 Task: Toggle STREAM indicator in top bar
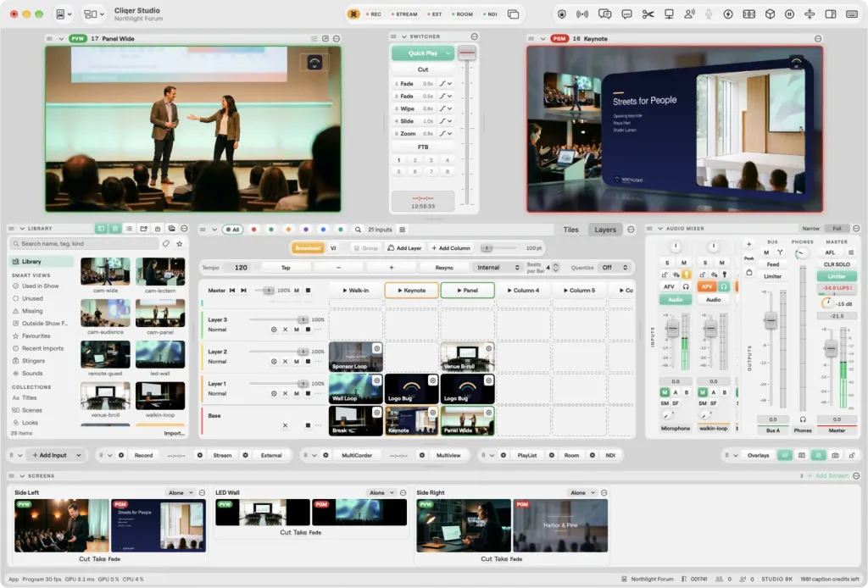click(x=404, y=14)
